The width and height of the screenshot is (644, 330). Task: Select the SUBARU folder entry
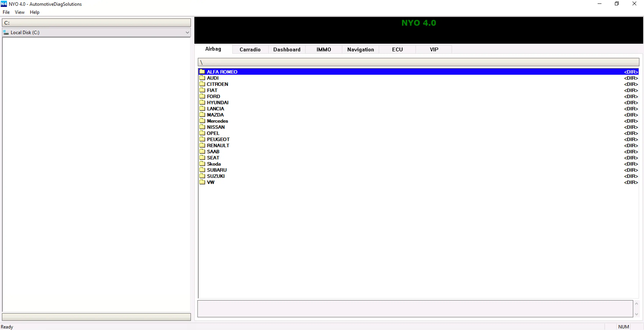click(217, 170)
